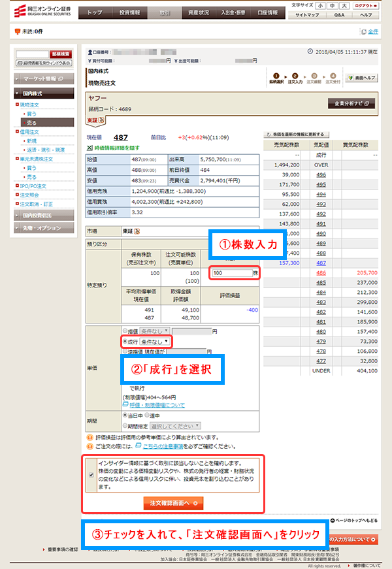Click price 487 in the order book
Image resolution: width=392 pixels, height=569 pixels.
tap(321, 263)
